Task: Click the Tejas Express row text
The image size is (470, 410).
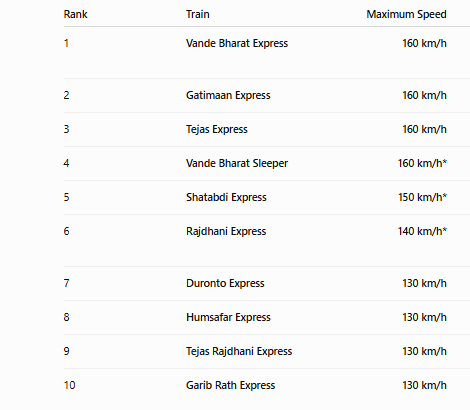Action: pyautogui.click(x=217, y=129)
